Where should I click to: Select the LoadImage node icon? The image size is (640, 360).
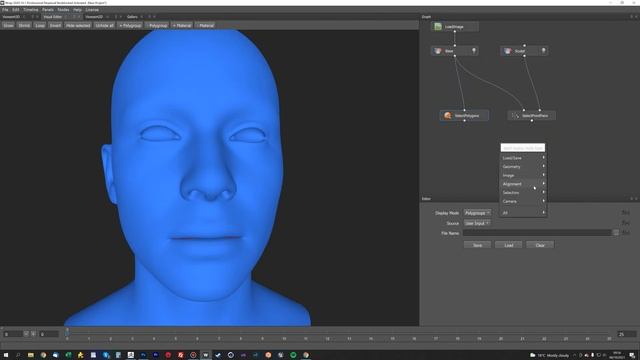pos(438,27)
